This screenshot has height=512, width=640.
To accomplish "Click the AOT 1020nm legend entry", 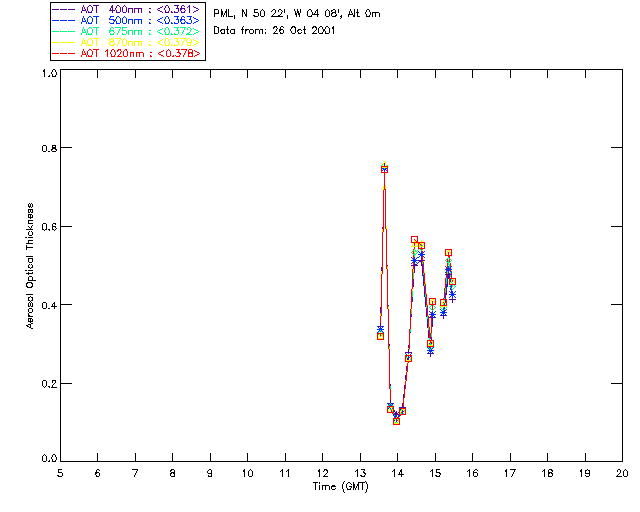I will point(126,53).
